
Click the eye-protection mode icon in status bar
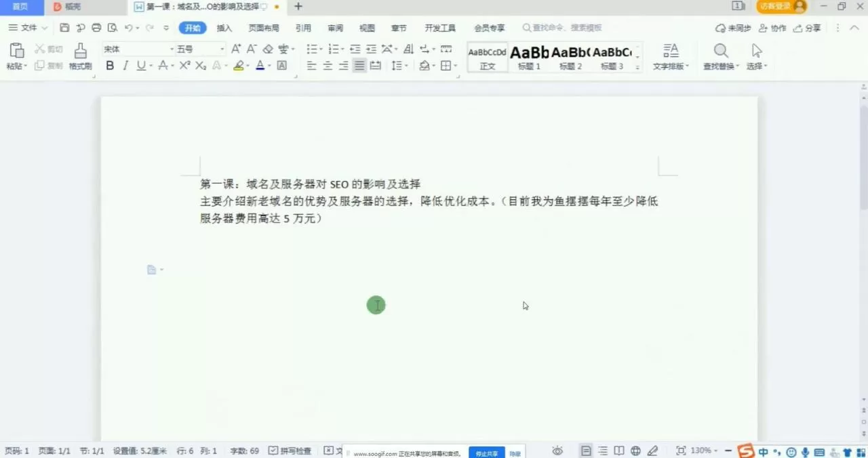[557, 451]
